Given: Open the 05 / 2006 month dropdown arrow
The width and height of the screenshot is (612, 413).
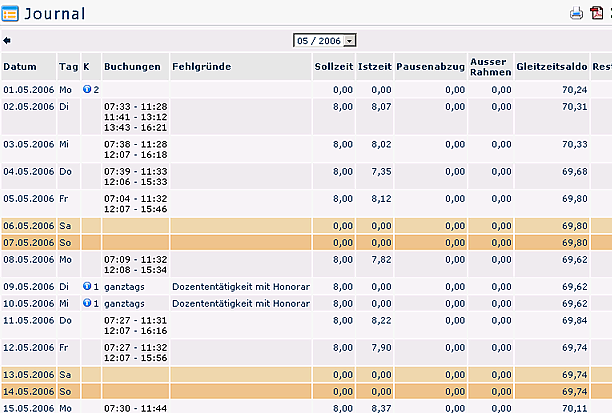Looking at the screenshot, I should point(350,41).
